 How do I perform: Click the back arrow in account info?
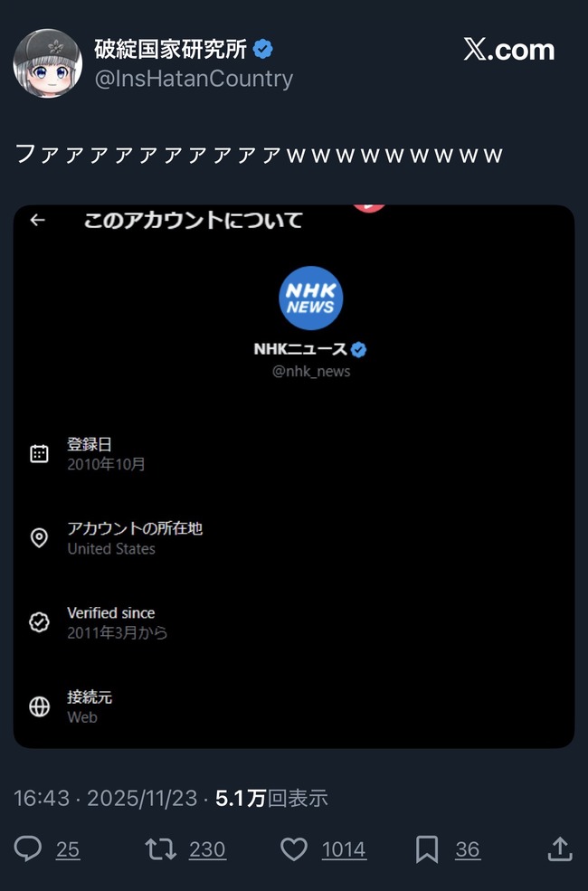click(37, 220)
